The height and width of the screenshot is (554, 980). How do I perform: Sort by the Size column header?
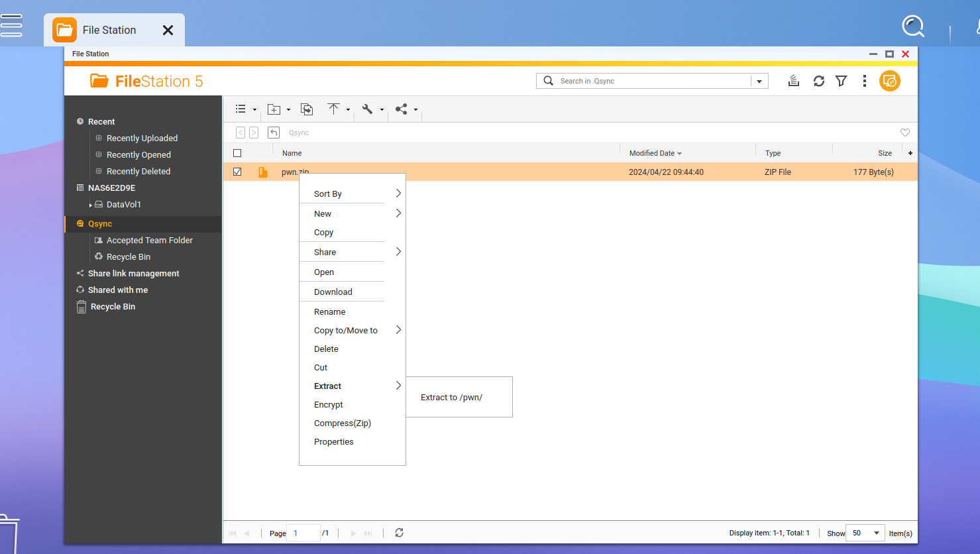(885, 153)
